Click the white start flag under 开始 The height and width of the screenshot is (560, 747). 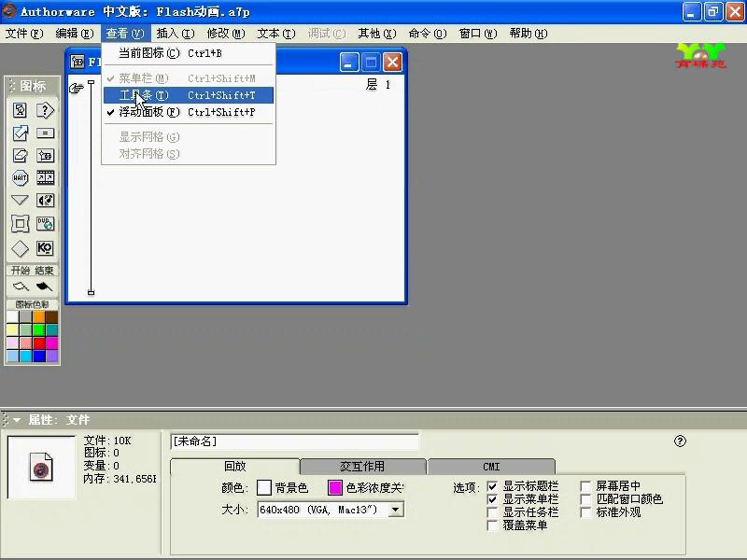(21, 287)
